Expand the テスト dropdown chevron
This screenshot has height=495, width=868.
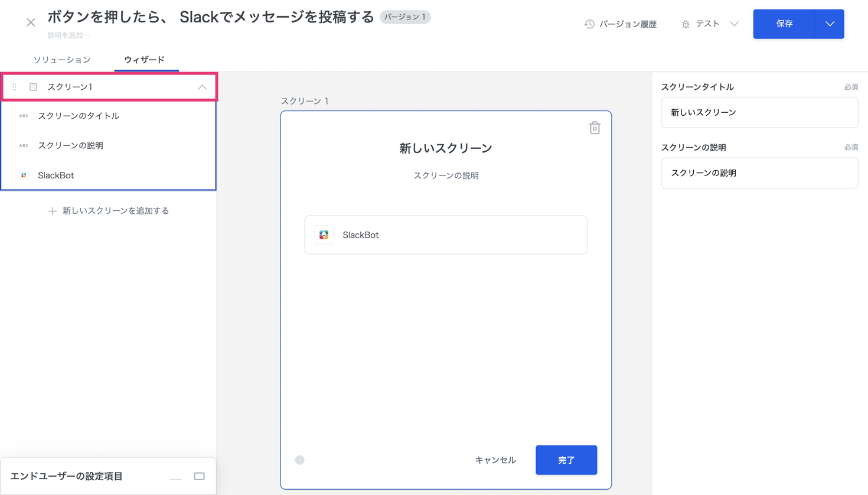click(x=734, y=24)
